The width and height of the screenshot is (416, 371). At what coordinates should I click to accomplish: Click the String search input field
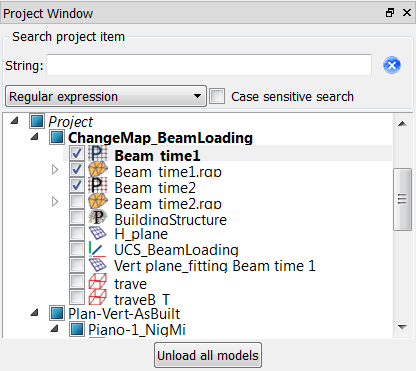point(209,65)
